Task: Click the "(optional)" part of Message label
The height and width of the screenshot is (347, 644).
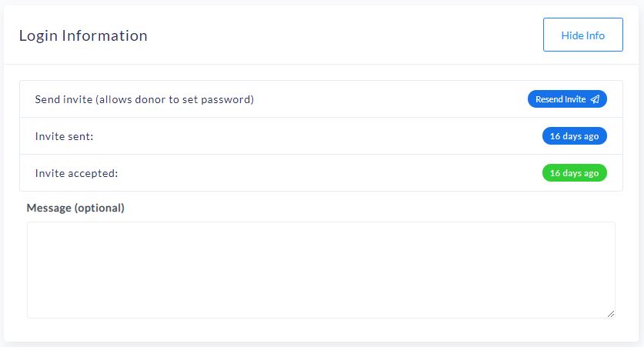Action: (99, 208)
